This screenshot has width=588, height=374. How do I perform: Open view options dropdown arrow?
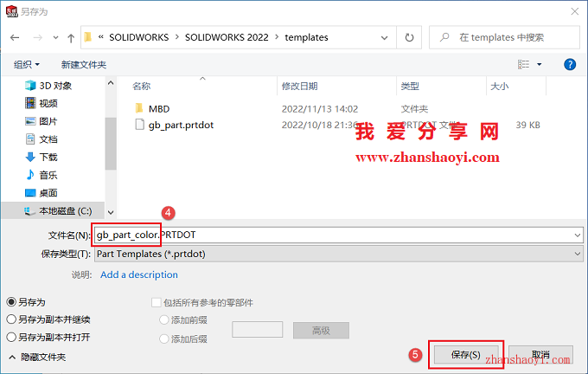pos(540,65)
